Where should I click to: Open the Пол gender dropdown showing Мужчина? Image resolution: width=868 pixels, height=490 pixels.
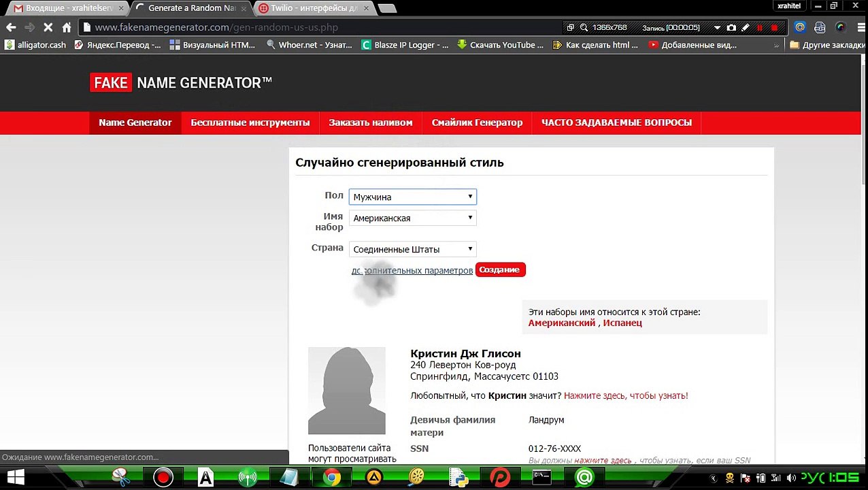pos(413,197)
